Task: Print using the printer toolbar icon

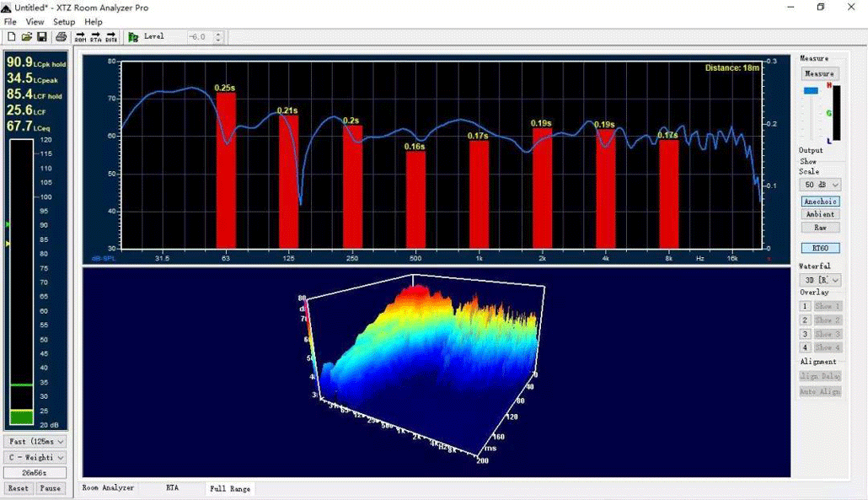Action: click(x=61, y=37)
